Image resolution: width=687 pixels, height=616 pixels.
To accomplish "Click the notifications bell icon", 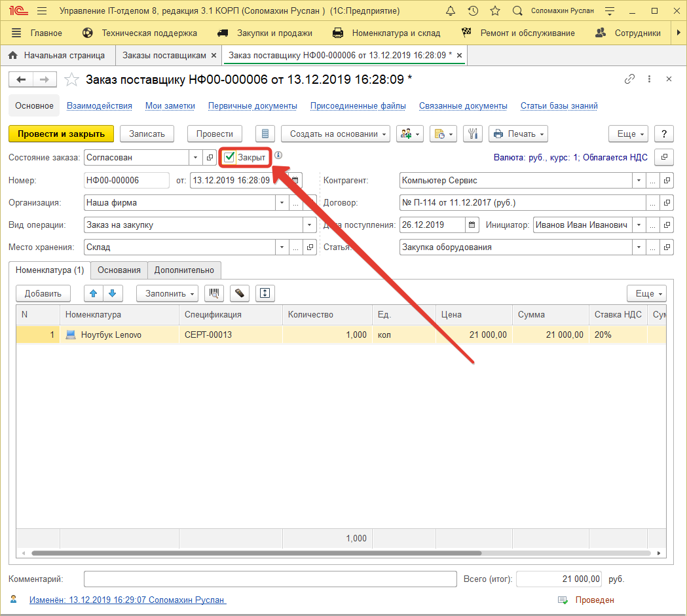I will tap(450, 11).
